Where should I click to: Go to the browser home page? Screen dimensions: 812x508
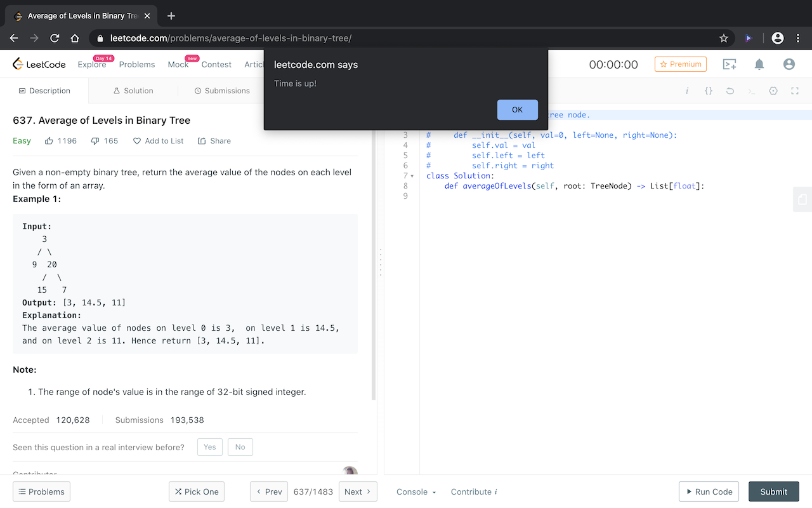click(75, 38)
